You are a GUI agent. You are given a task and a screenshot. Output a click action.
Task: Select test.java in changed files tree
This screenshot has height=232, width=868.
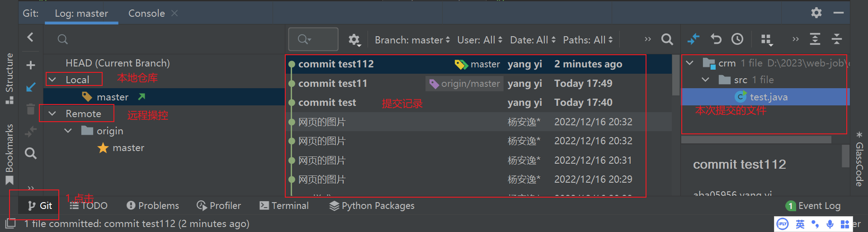[768, 97]
